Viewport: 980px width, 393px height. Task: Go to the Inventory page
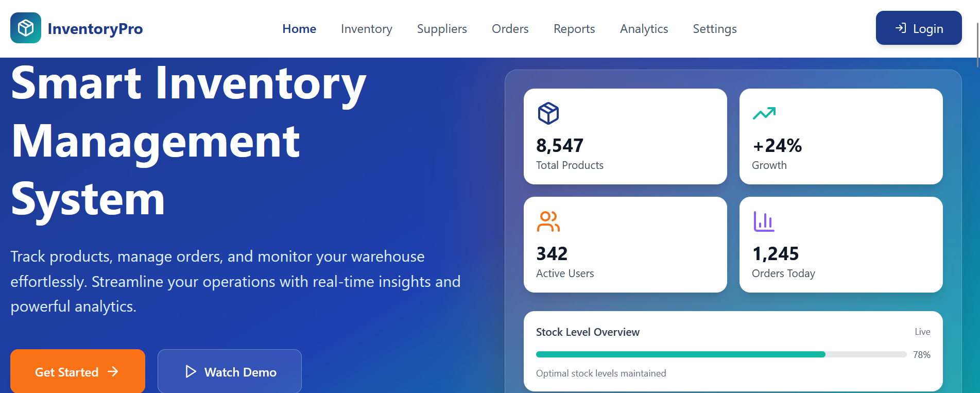(x=367, y=29)
